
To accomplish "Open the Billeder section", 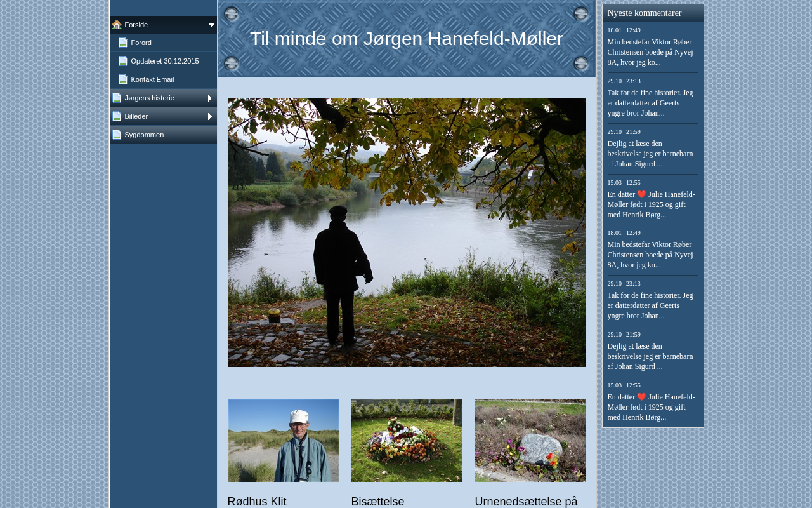I will point(163,116).
